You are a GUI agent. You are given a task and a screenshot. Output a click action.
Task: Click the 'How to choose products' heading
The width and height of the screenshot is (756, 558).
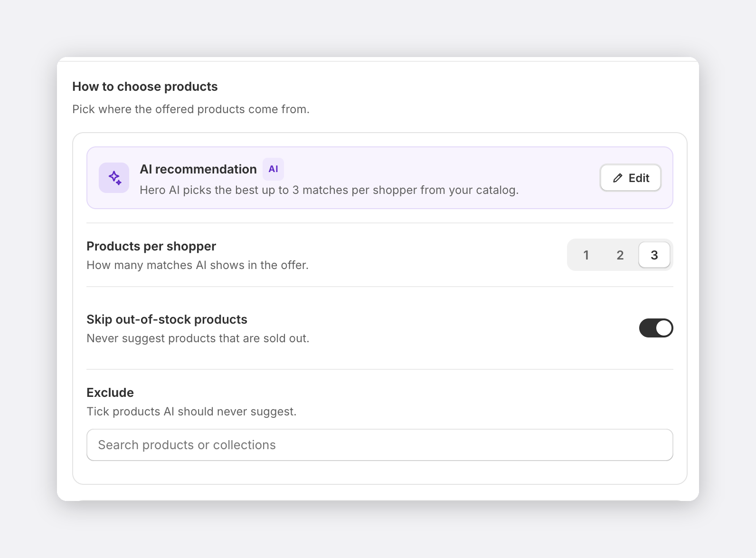[x=145, y=87]
